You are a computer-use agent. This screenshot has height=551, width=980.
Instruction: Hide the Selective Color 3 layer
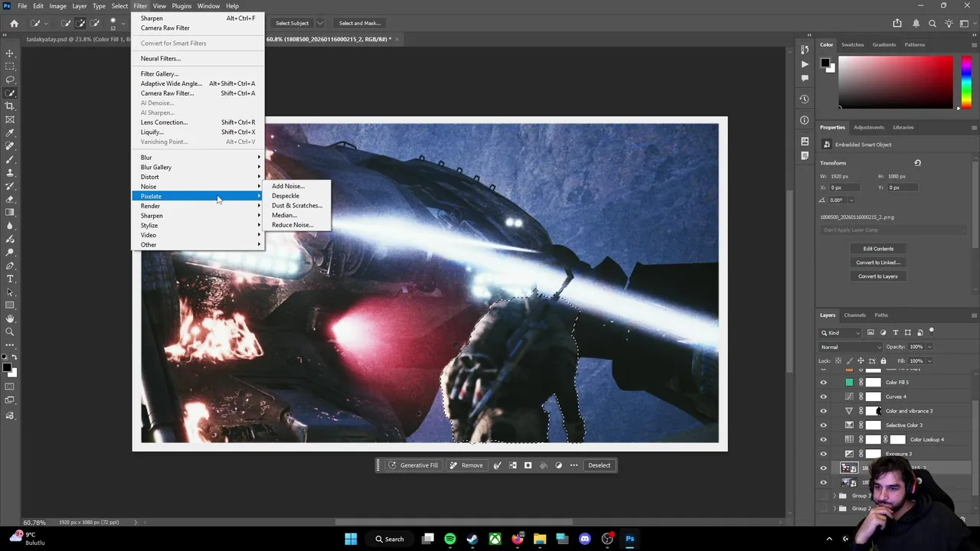pyautogui.click(x=824, y=425)
